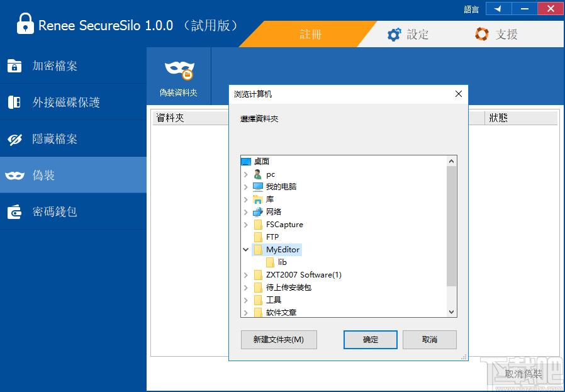Click the 待上传安装包 folder icon
The width and height of the screenshot is (565, 392).
[x=258, y=288]
